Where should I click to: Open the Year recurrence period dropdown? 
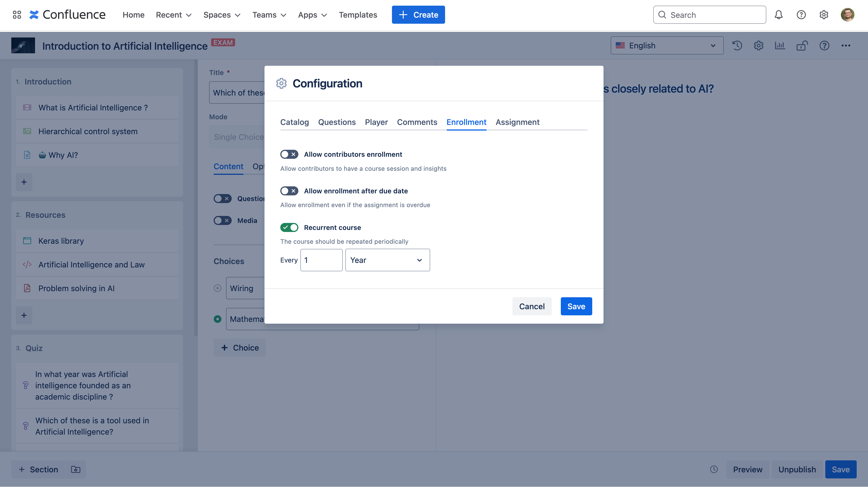[387, 260]
